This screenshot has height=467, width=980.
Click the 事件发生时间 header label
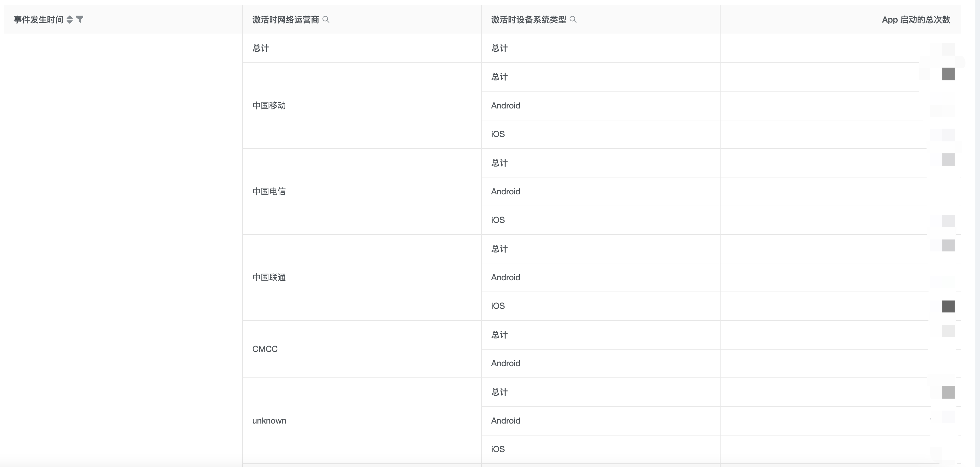pyautogui.click(x=38, y=20)
